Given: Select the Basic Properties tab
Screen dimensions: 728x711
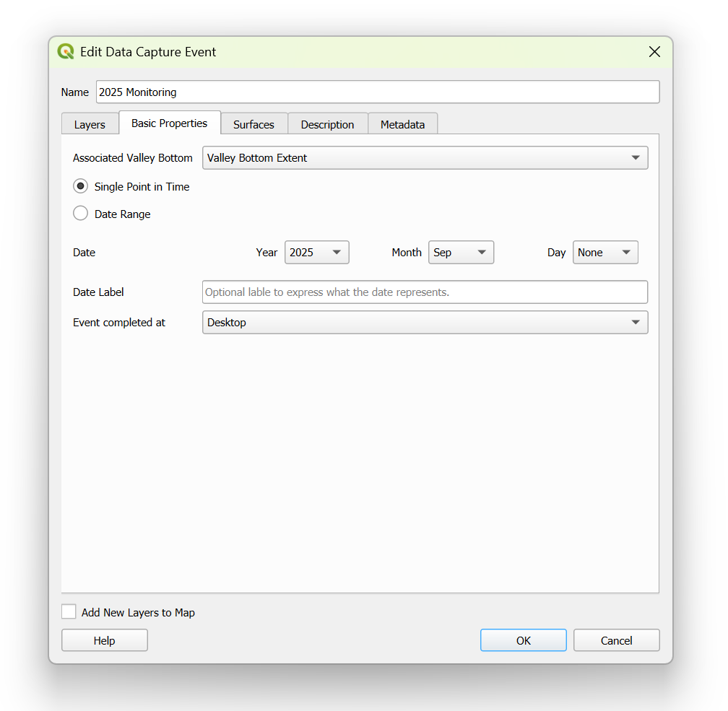Looking at the screenshot, I should pyautogui.click(x=169, y=123).
